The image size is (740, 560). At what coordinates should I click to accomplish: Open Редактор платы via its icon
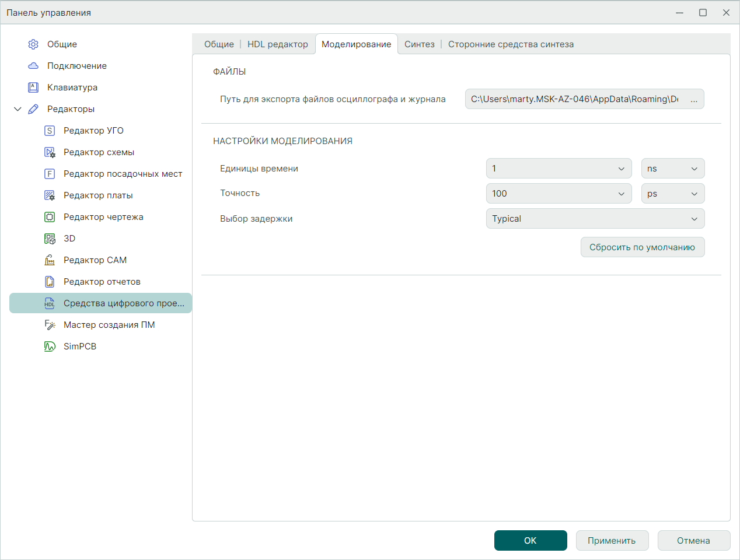pyautogui.click(x=50, y=195)
